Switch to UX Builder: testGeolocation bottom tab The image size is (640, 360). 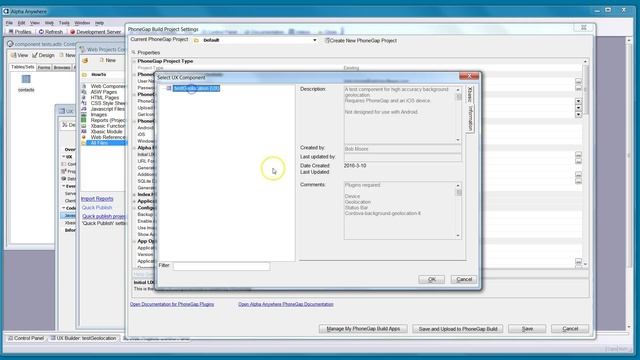83,338
